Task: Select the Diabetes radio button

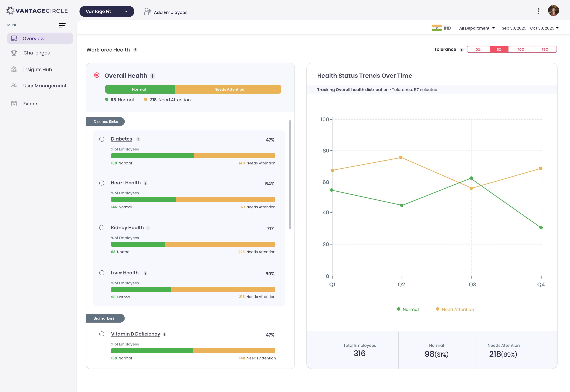Action: pos(102,139)
